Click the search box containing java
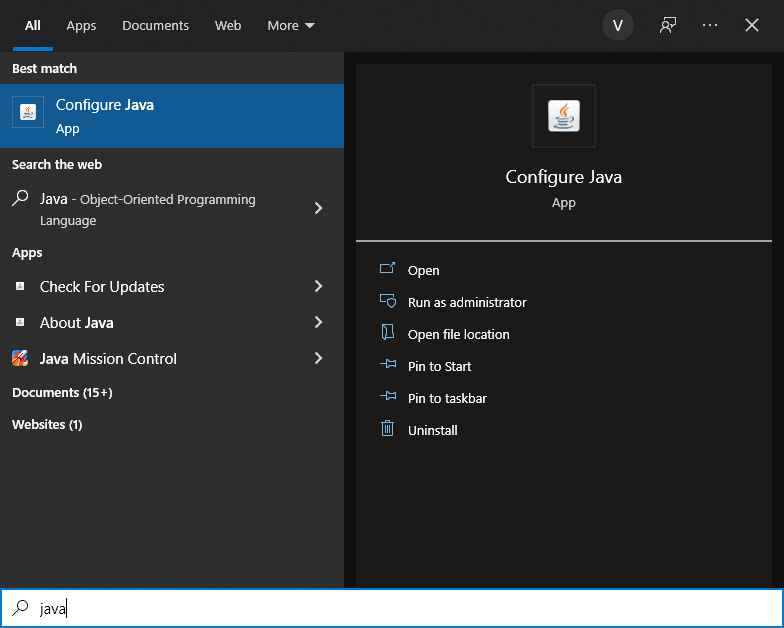Image resolution: width=784 pixels, height=628 pixels. click(x=392, y=608)
